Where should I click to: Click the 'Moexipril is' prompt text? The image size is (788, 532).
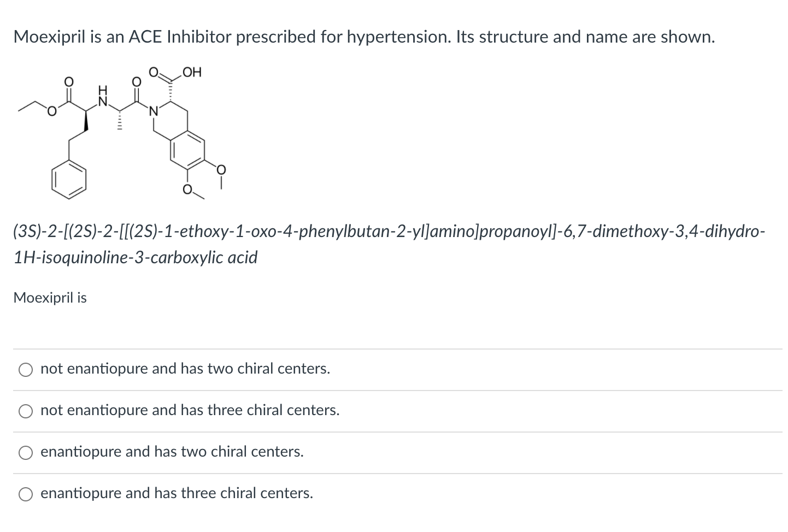tap(50, 298)
